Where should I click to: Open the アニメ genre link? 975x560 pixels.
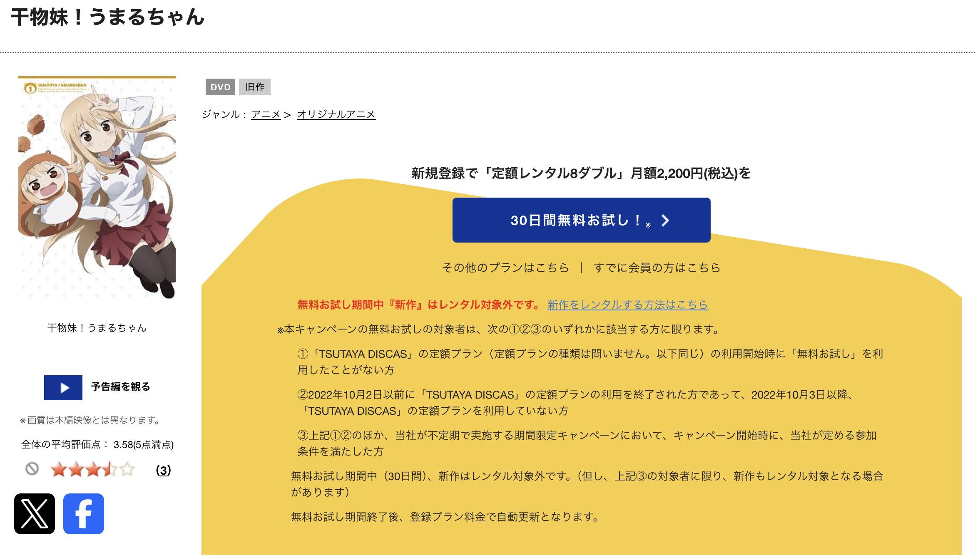pyautogui.click(x=266, y=114)
